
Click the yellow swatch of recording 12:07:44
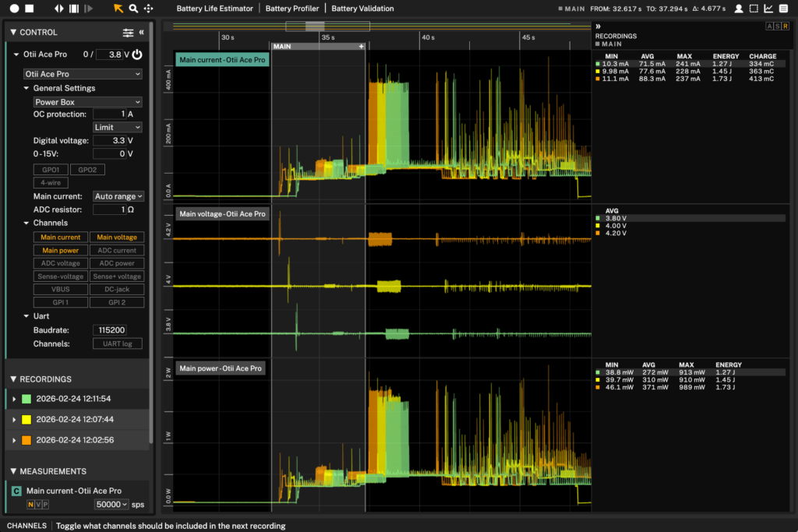tap(26, 420)
